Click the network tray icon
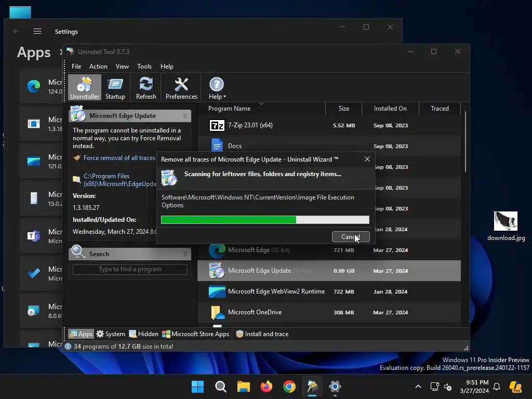Screen dimensions: 532x399 434,387
